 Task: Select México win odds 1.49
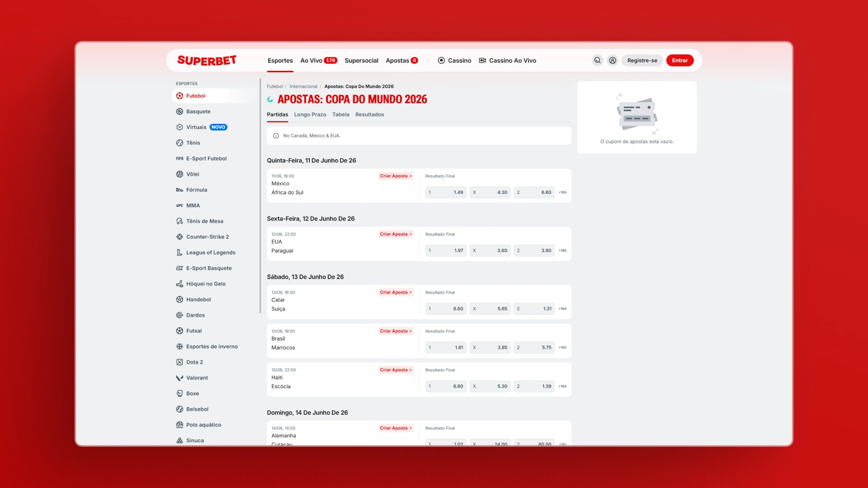pos(446,192)
